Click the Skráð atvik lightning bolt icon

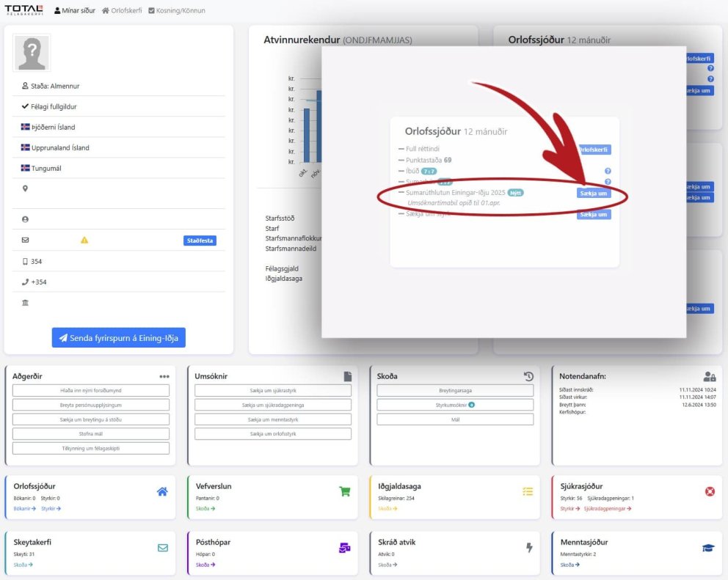click(527, 548)
